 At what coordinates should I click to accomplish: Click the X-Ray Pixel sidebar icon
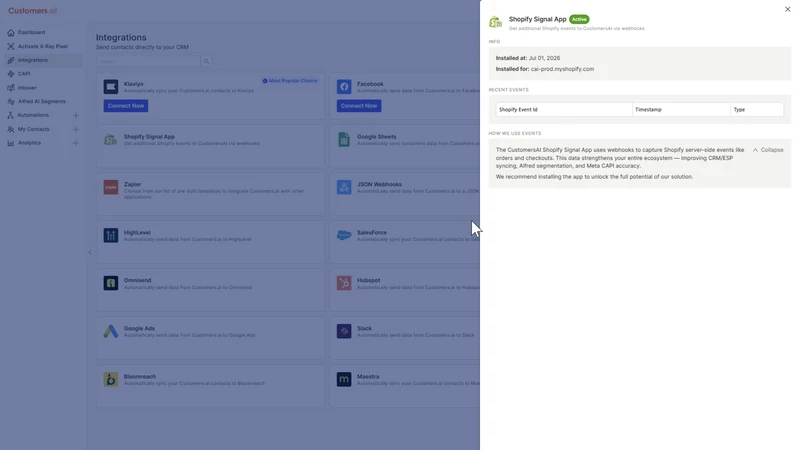tap(11, 46)
